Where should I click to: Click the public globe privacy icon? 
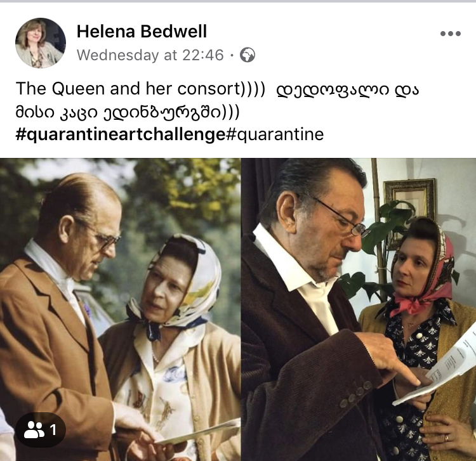pyautogui.click(x=248, y=55)
